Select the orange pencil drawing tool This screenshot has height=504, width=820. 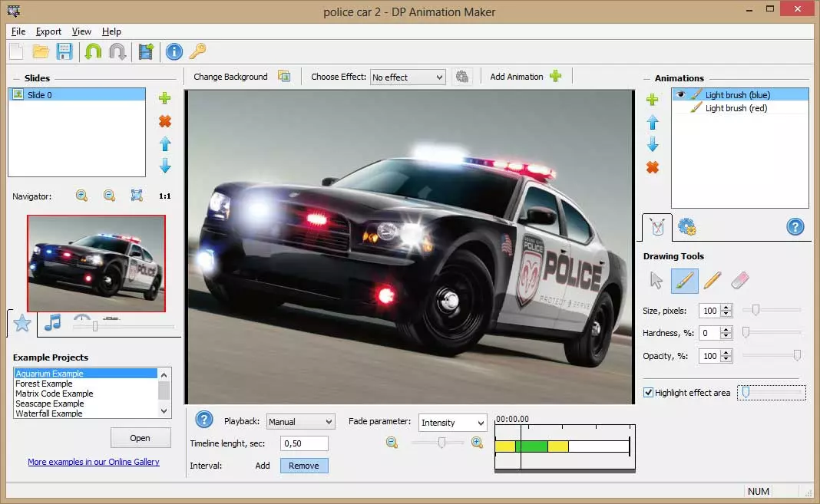tap(713, 281)
